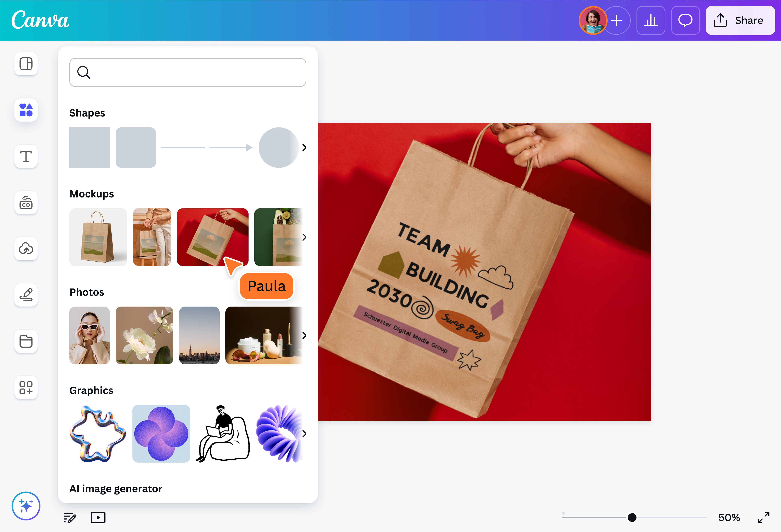Open the Design templates panel

pos(26,64)
